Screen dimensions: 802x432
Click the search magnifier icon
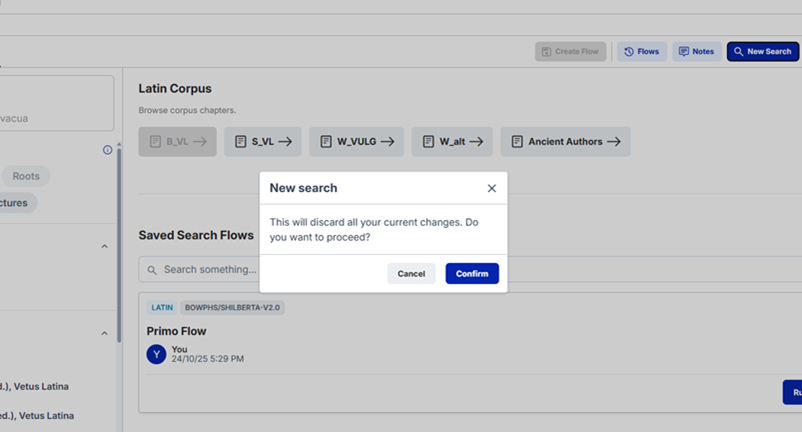click(x=152, y=270)
